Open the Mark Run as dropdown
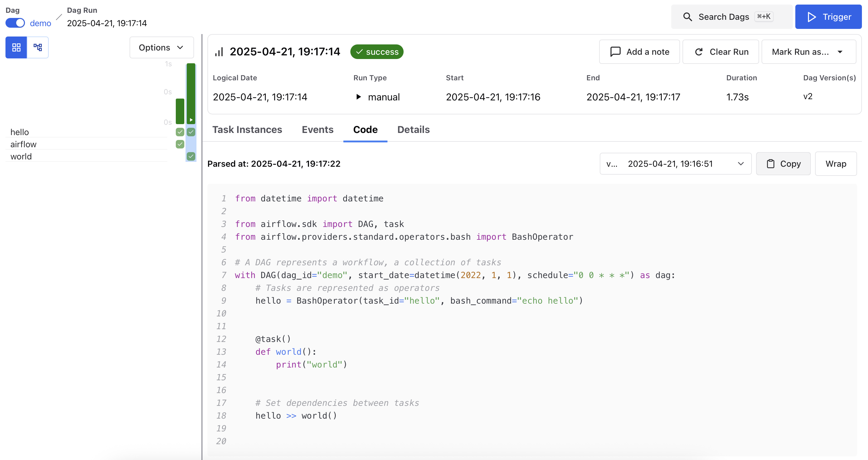Screen dimensions: 868x460 tap(808, 51)
